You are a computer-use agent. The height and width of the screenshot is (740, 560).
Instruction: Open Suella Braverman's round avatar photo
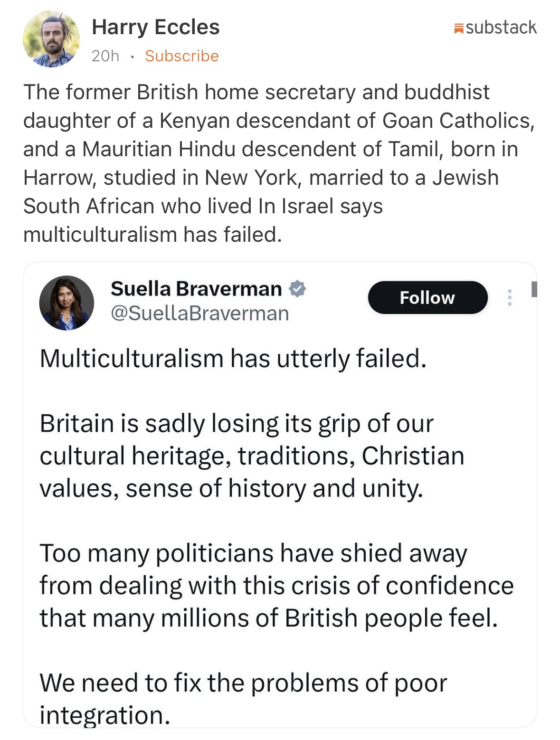(66, 303)
